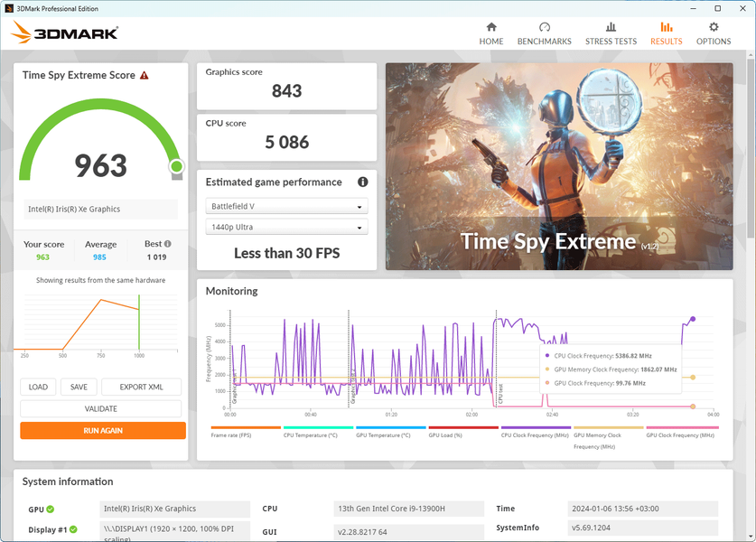Screen dimensions: 756x542
Task: Click the SAVE button
Action: pos(79,387)
